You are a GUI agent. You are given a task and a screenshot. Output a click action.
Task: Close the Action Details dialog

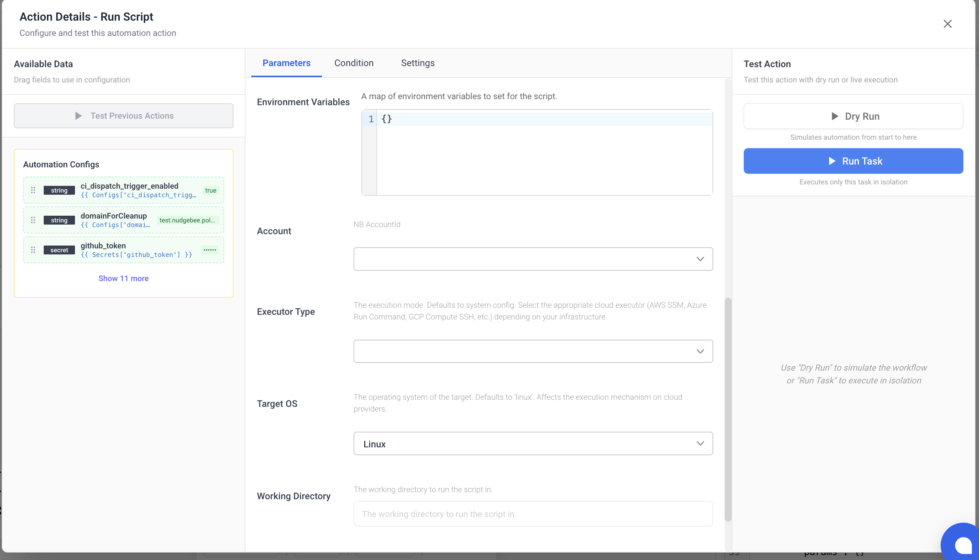click(947, 24)
